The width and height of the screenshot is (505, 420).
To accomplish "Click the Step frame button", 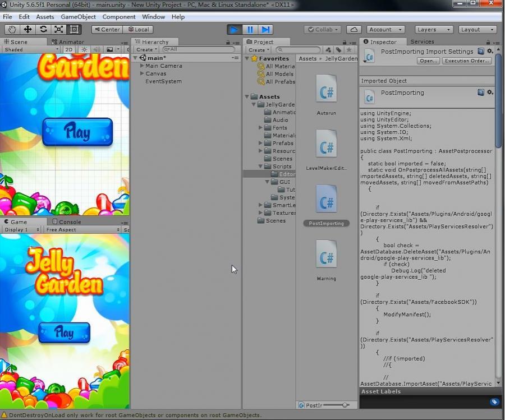I will coord(265,29).
